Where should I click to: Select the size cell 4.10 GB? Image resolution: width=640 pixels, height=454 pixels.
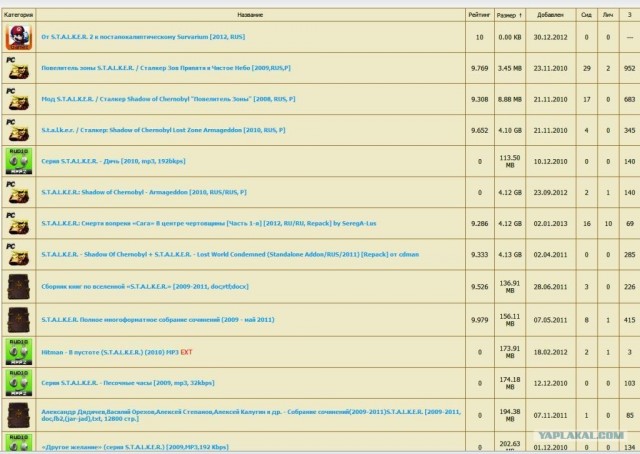click(509, 130)
